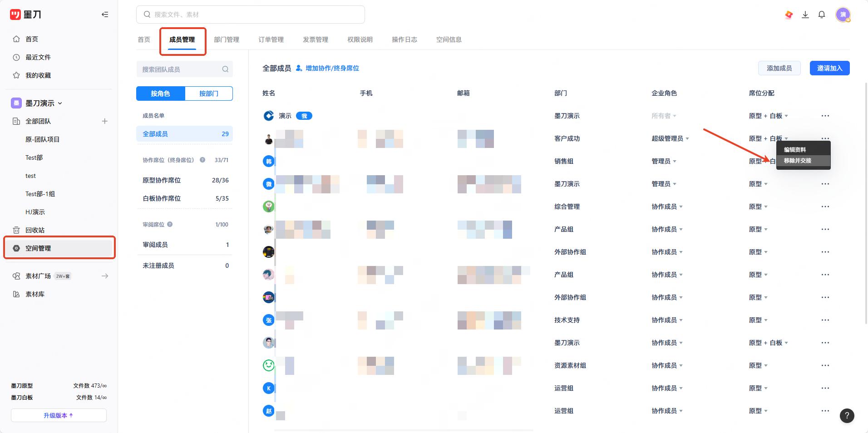This screenshot has width=868, height=433.
Task: Click the search icon in the member search box
Action: pyautogui.click(x=225, y=69)
